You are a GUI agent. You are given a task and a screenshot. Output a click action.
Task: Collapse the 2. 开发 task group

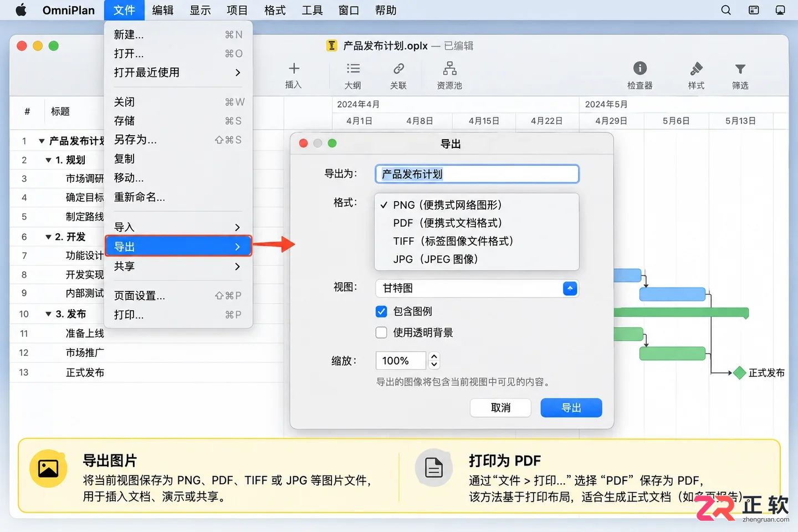(48, 237)
